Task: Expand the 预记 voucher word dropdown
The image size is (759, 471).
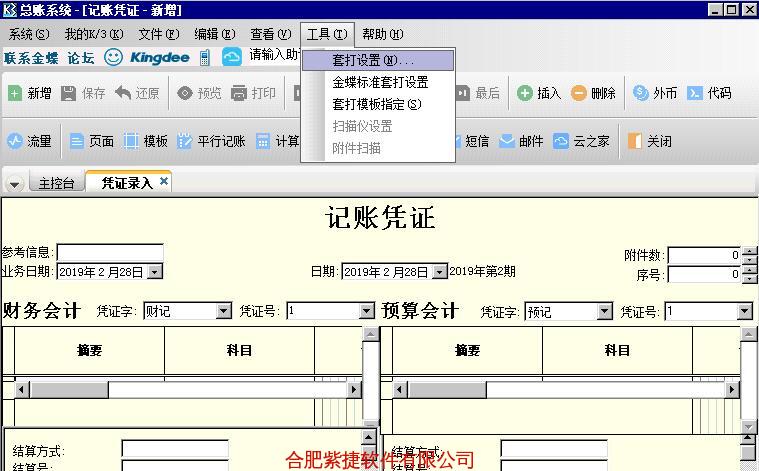Action: click(605, 312)
